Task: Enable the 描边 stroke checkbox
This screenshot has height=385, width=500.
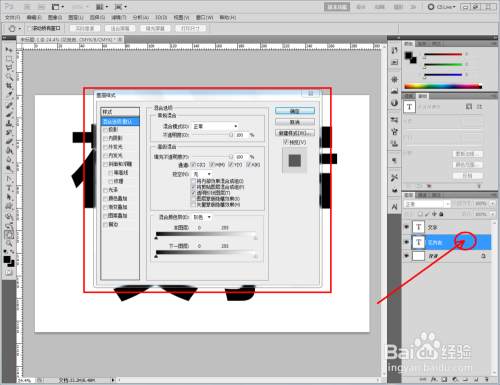Action: tap(105, 225)
